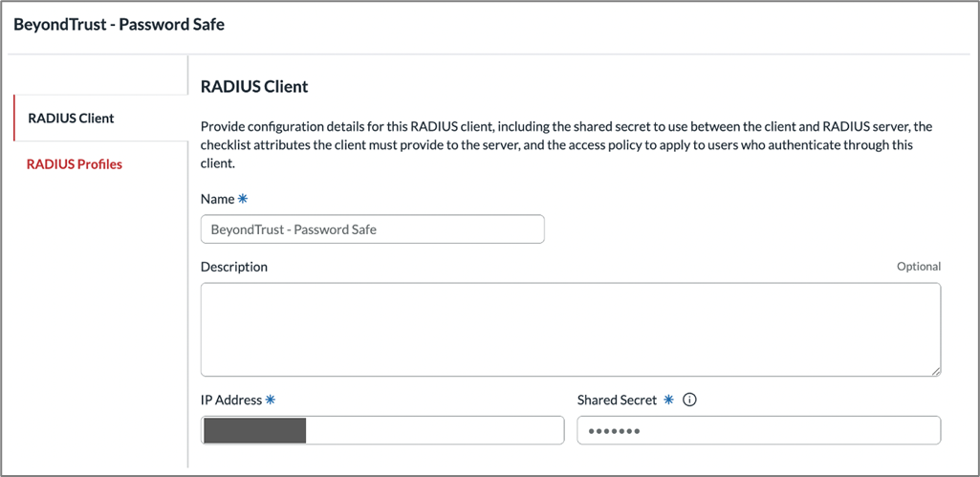Screen dimensions: 980x477
Task: Click the Shared Secret info icon
Action: pyautogui.click(x=690, y=401)
